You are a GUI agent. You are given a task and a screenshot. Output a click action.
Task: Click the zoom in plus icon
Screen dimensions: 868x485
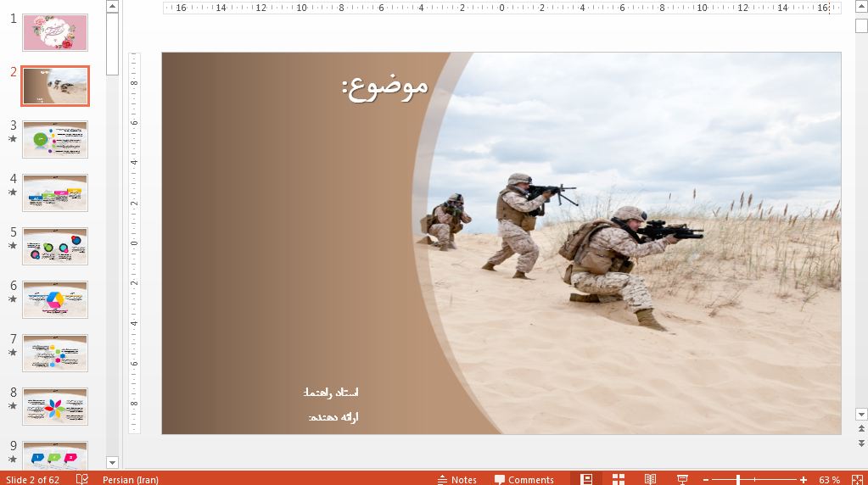[804, 480]
